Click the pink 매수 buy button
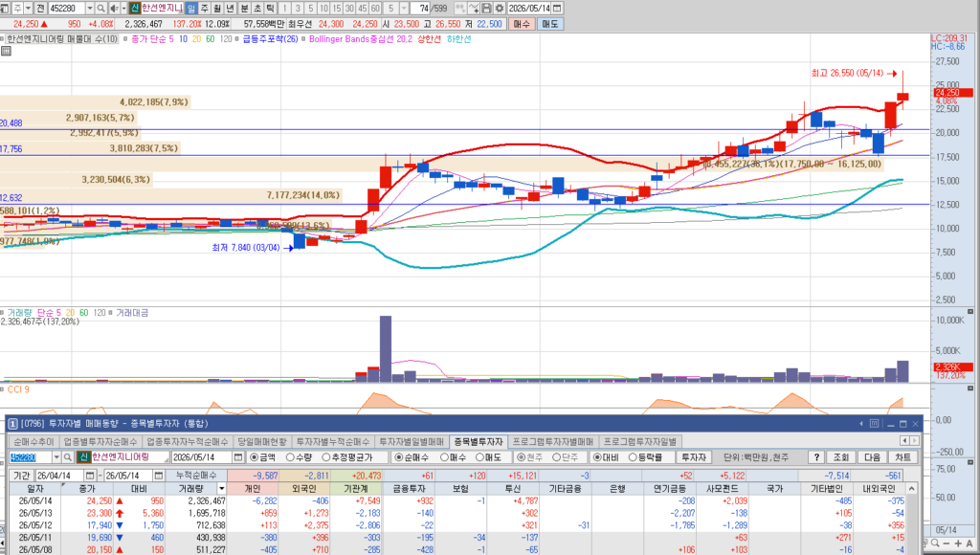980x555 pixels. 522,24
